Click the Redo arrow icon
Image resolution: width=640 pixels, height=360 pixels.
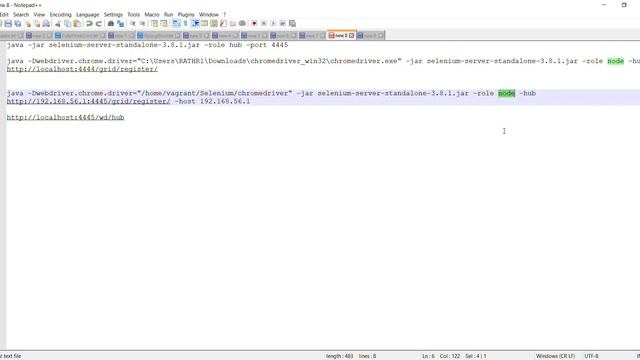[x=99, y=24]
